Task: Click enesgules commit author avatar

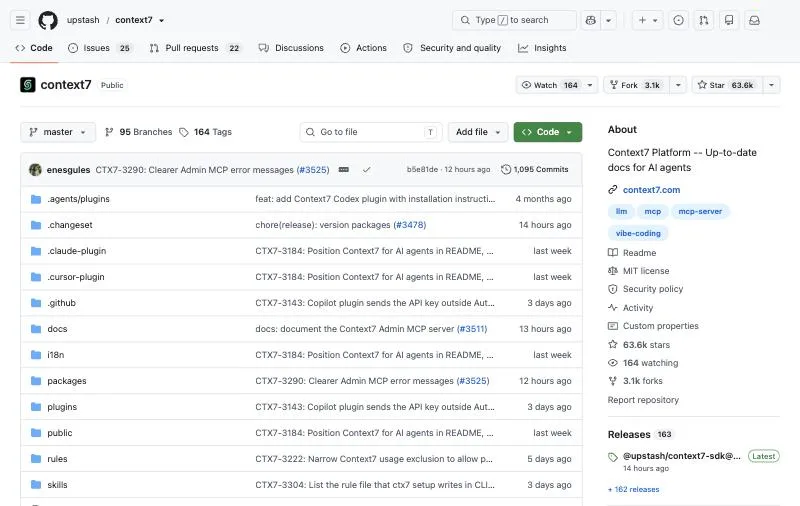Action: (35, 169)
